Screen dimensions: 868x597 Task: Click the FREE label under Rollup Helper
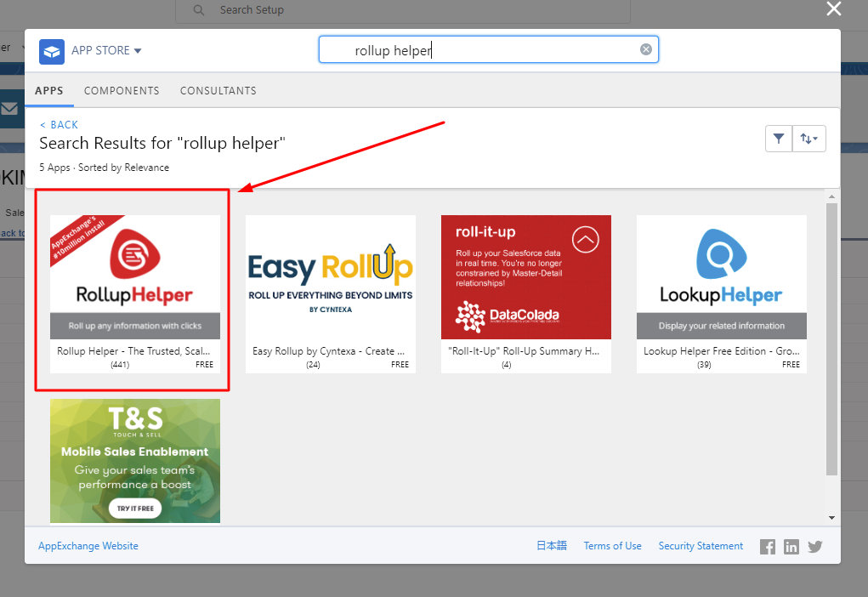coord(204,364)
